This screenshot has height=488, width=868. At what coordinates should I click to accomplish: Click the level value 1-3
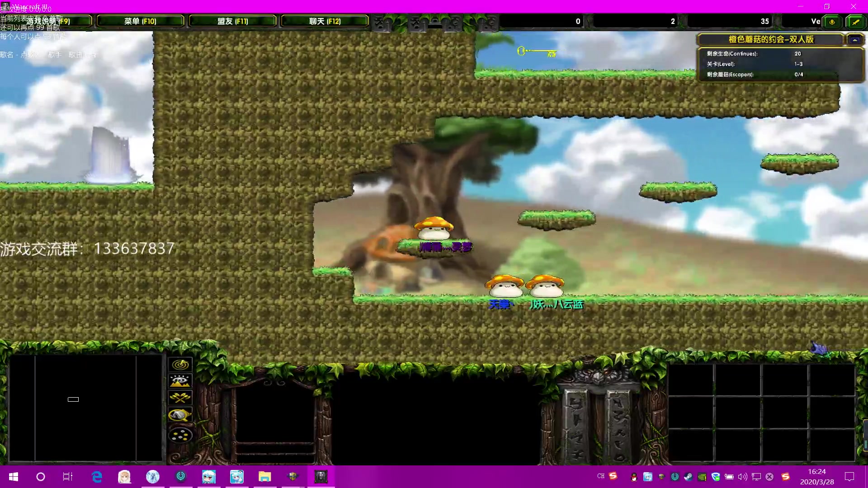pos(798,64)
